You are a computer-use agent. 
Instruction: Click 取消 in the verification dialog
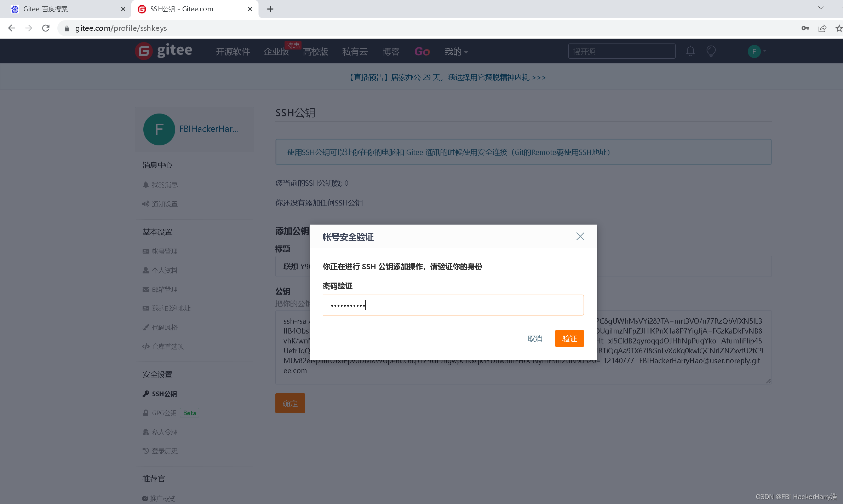[535, 338]
